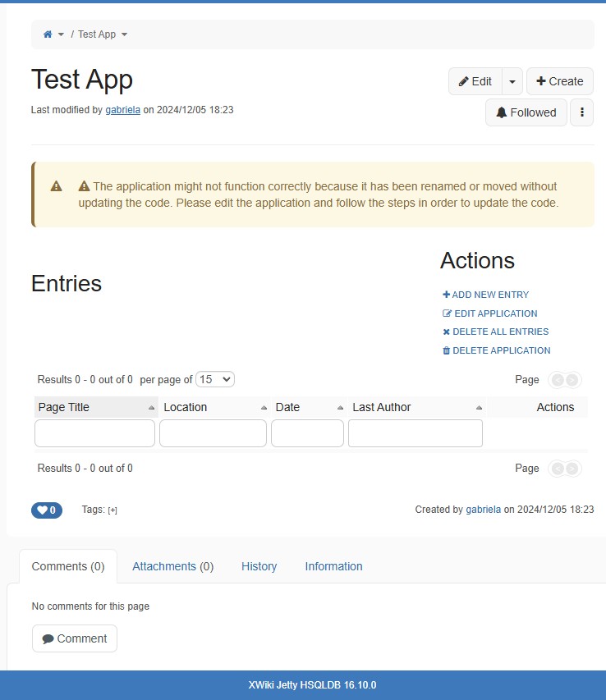Open the per page results dropdown

pyautogui.click(x=215, y=379)
